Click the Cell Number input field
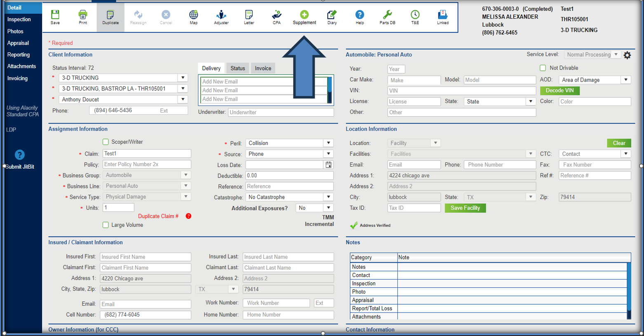The height and width of the screenshot is (336, 644). (146, 315)
